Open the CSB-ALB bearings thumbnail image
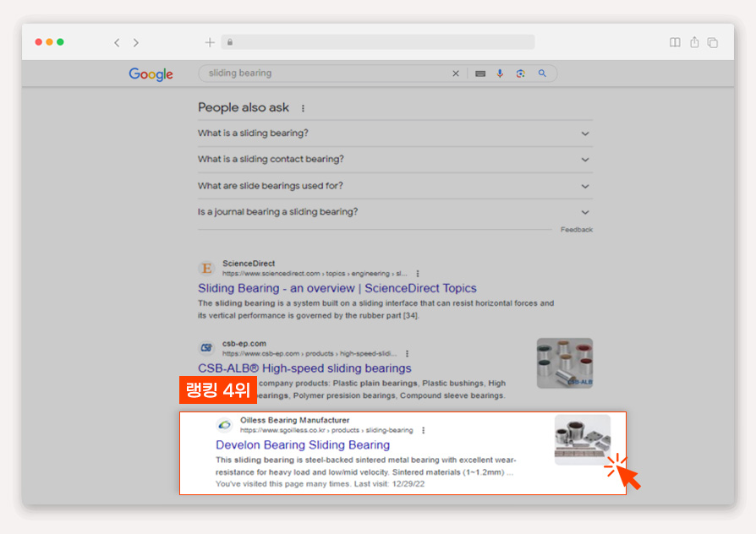Viewport: 756px width, 534px height. 565,363
